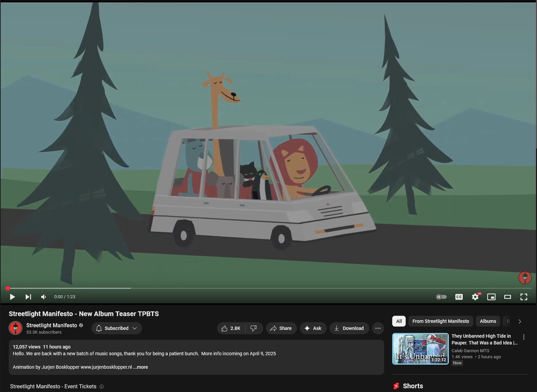Skip to next video

[28, 297]
